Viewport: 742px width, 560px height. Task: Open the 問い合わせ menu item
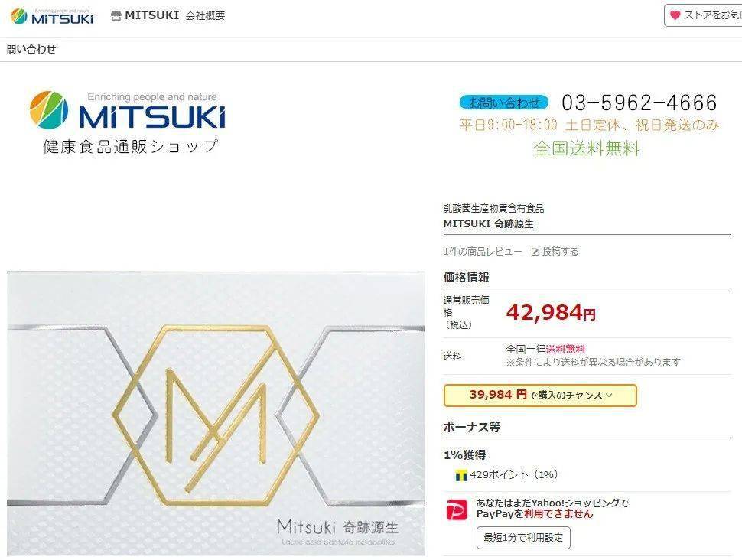31,49
